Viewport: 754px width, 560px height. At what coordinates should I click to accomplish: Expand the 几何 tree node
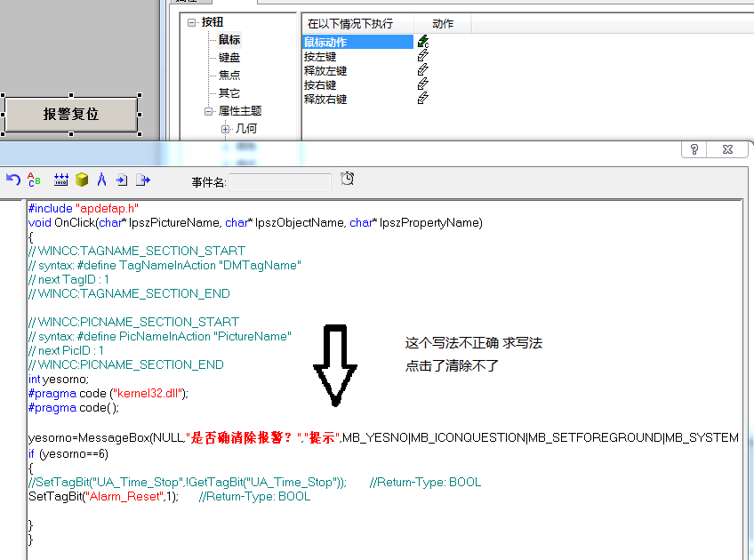point(225,129)
